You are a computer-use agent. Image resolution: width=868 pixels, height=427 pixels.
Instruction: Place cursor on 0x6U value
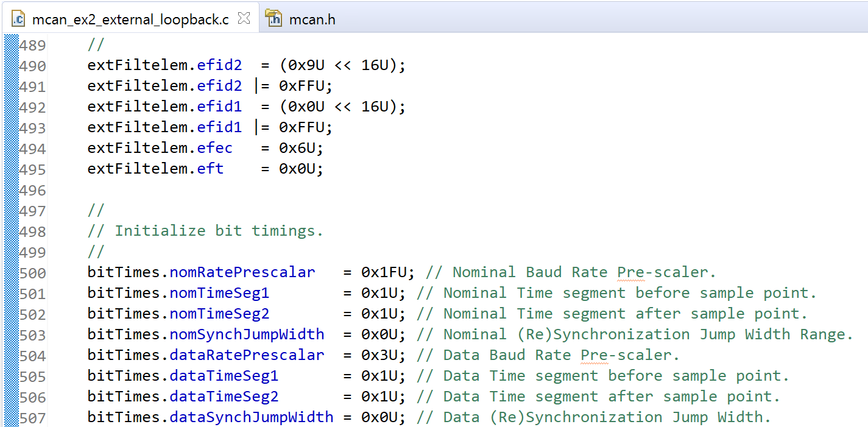pos(301,148)
